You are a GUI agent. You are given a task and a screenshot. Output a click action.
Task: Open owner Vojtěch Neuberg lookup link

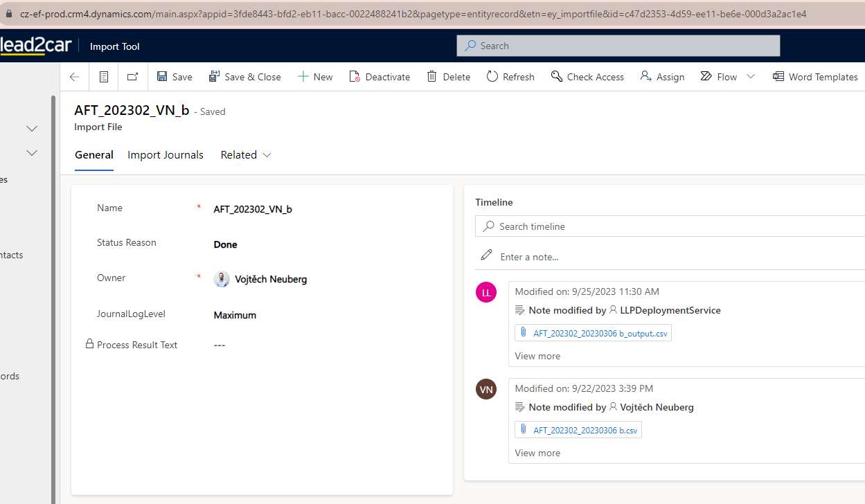(270, 280)
